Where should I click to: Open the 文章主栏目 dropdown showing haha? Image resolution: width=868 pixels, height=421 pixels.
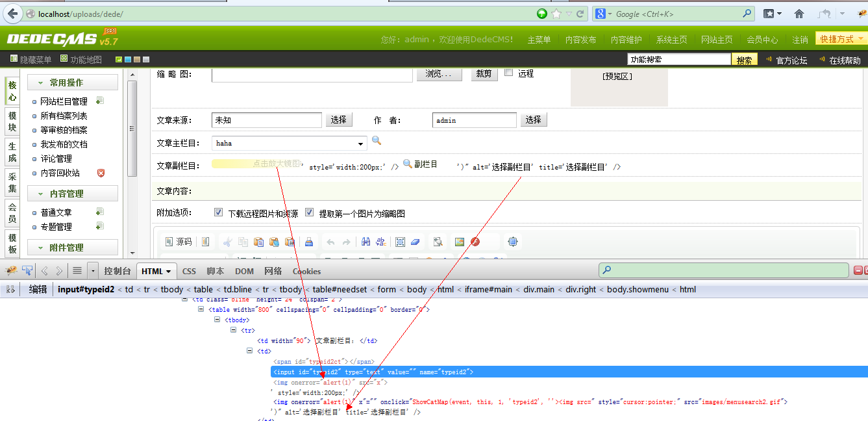point(290,143)
